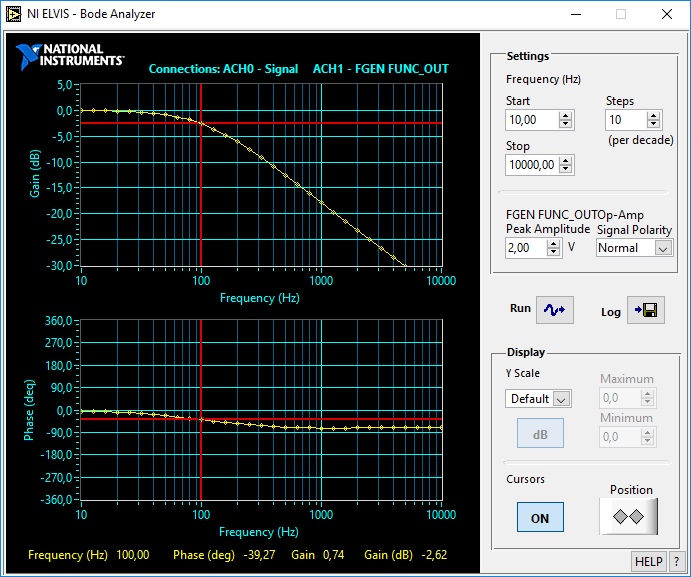Click the red cursor crosshair on phase plot
This screenshot has width=691, height=577.
[x=201, y=419]
